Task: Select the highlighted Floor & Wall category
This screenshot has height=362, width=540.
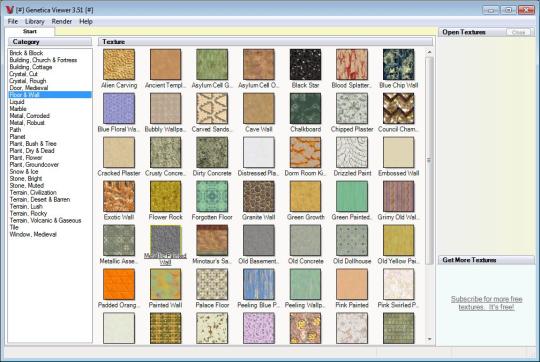Action: click(x=50, y=95)
